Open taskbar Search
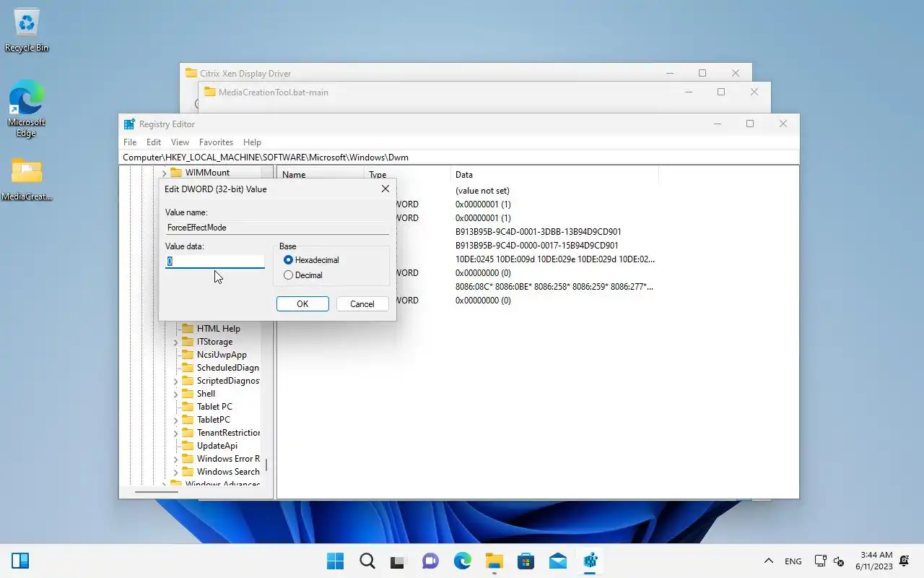Image resolution: width=924 pixels, height=578 pixels. pos(367,561)
